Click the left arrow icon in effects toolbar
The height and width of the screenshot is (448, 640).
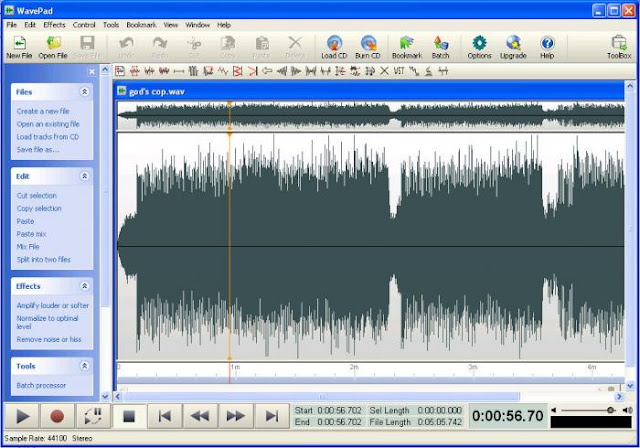(267, 71)
